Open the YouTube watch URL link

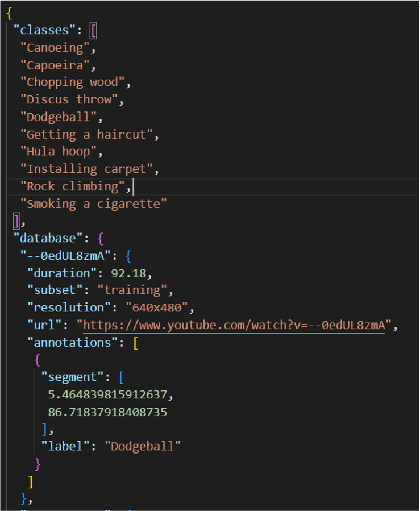pos(234,325)
